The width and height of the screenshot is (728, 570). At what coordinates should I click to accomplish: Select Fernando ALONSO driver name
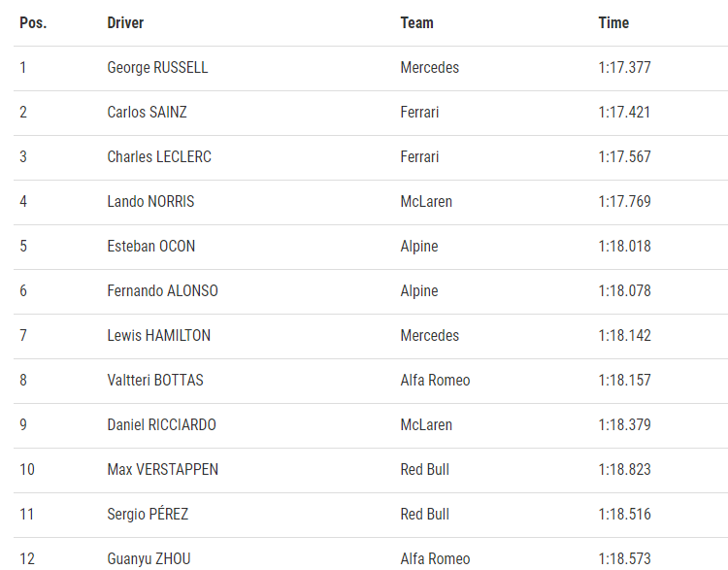[x=162, y=290]
